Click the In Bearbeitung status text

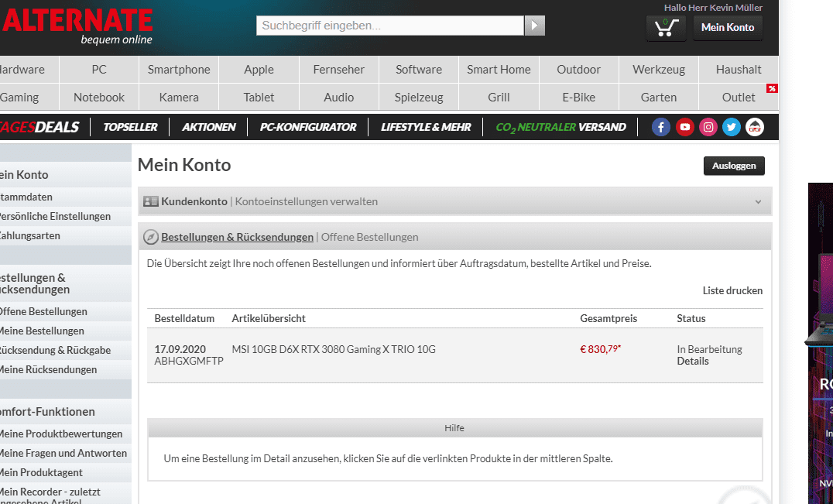coord(709,349)
